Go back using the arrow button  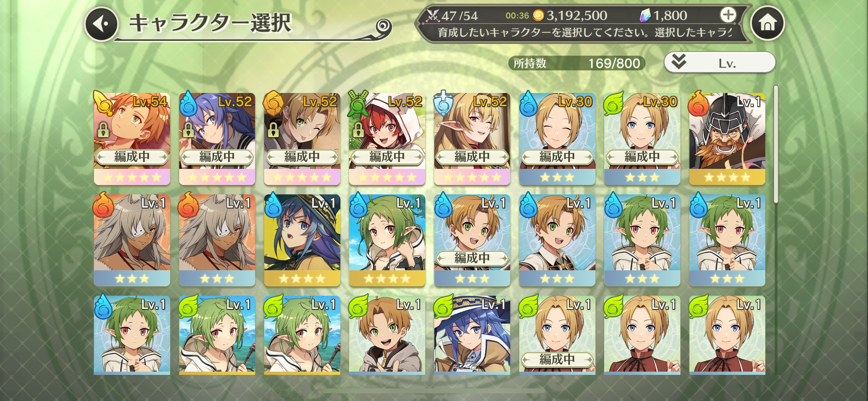tap(101, 24)
